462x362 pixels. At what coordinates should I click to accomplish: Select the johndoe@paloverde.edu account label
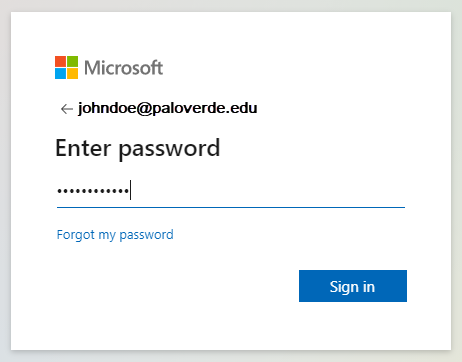click(168, 108)
